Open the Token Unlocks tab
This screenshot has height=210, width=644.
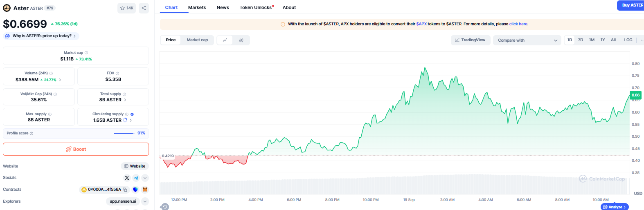tap(256, 7)
